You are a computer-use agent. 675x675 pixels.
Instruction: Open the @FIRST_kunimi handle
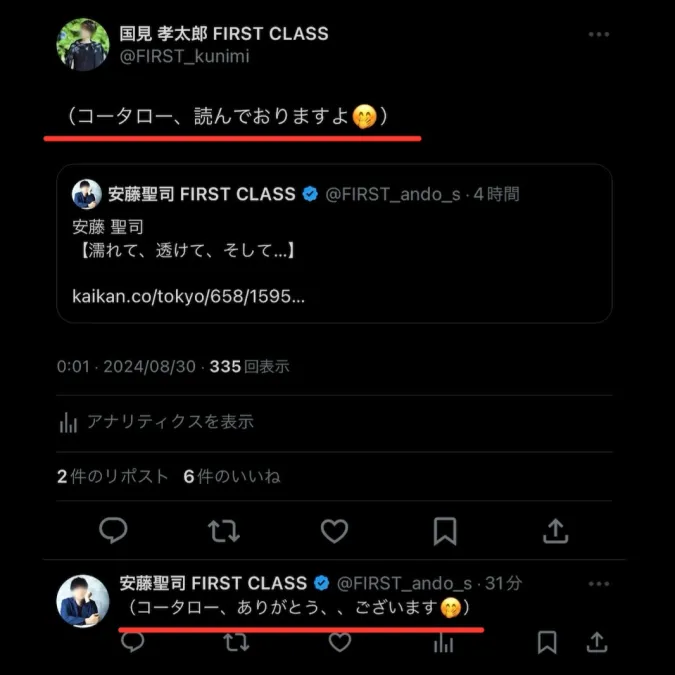[x=185, y=56]
